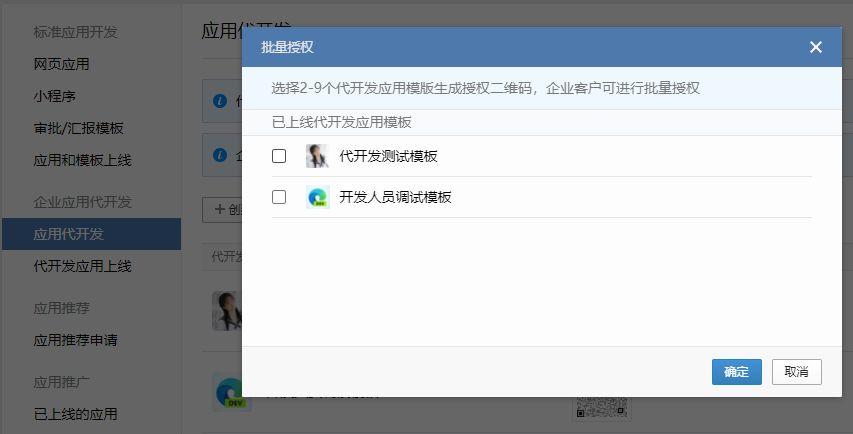853x434 pixels.
Task: Go to 小程序 in the sidebar
Action: [x=54, y=97]
